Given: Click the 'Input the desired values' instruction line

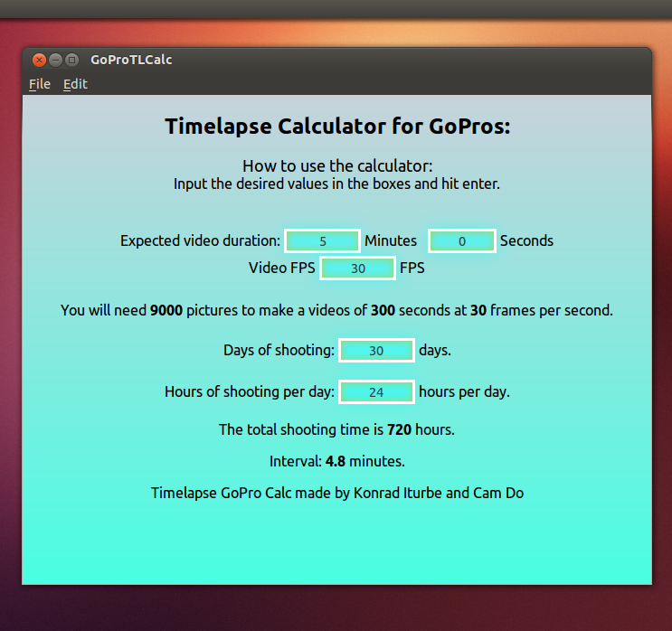Looking at the screenshot, I should tap(336, 184).
